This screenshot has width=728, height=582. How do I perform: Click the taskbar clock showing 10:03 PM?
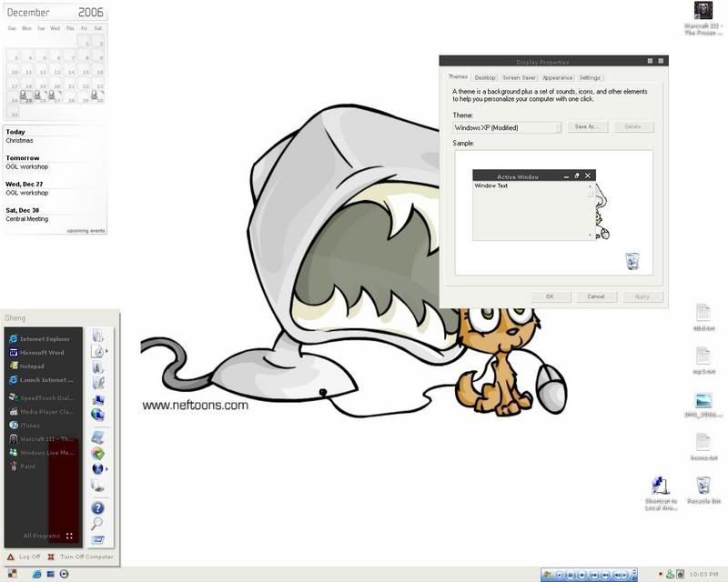[x=703, y=575]
